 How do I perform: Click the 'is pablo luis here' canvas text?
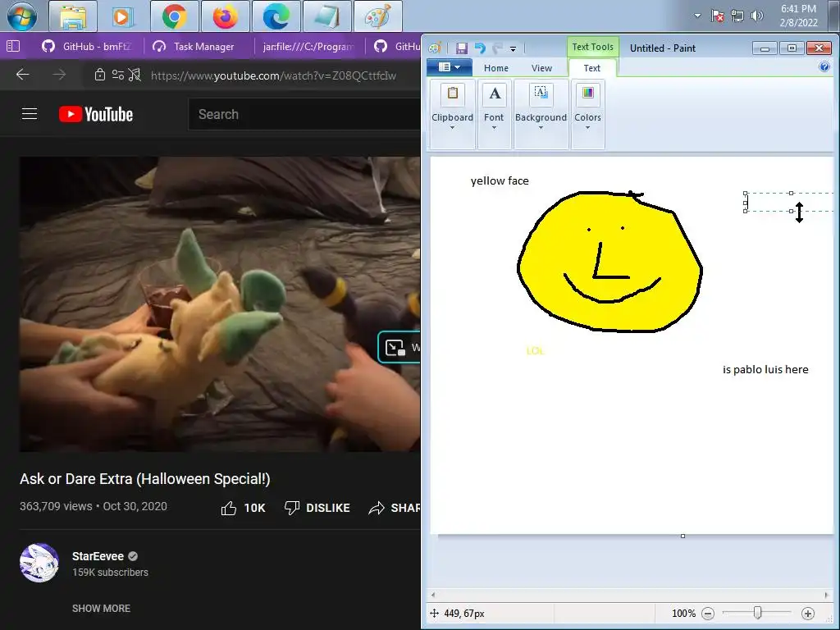765,370
